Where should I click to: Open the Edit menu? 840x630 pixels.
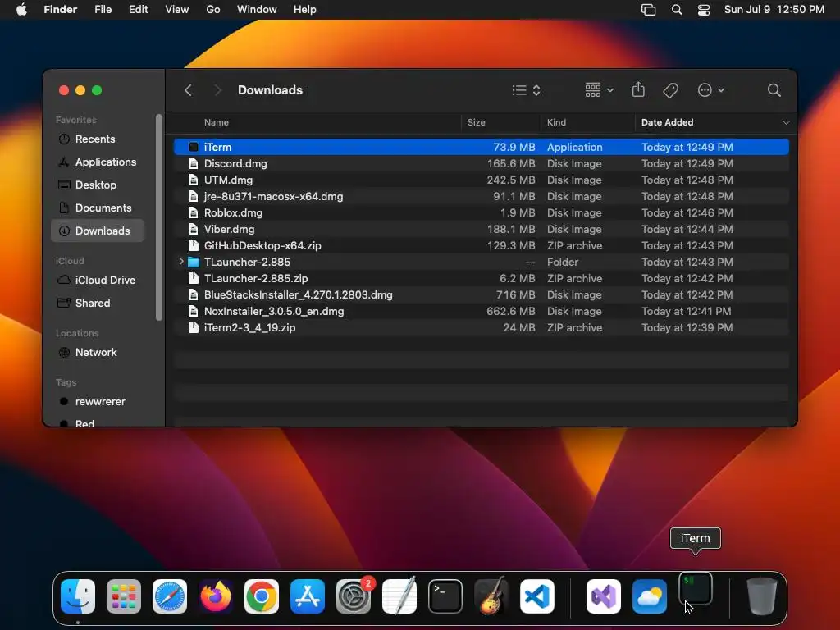click(138, 10)
